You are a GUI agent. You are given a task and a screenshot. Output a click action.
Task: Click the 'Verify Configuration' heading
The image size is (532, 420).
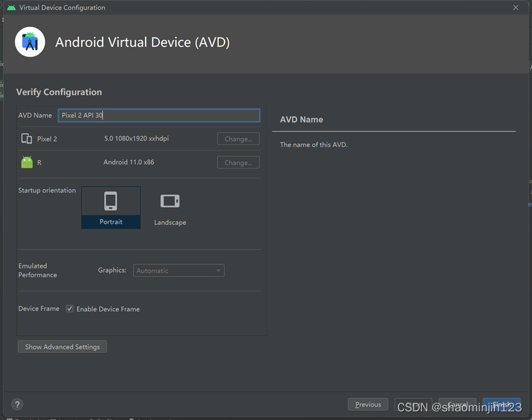click(x=59, y=92)
